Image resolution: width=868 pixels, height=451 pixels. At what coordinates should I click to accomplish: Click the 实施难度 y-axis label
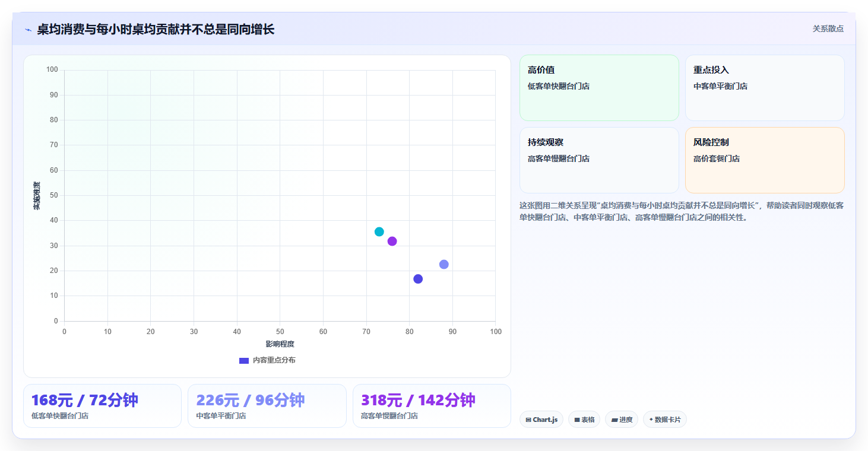click(x=37, y=196)
